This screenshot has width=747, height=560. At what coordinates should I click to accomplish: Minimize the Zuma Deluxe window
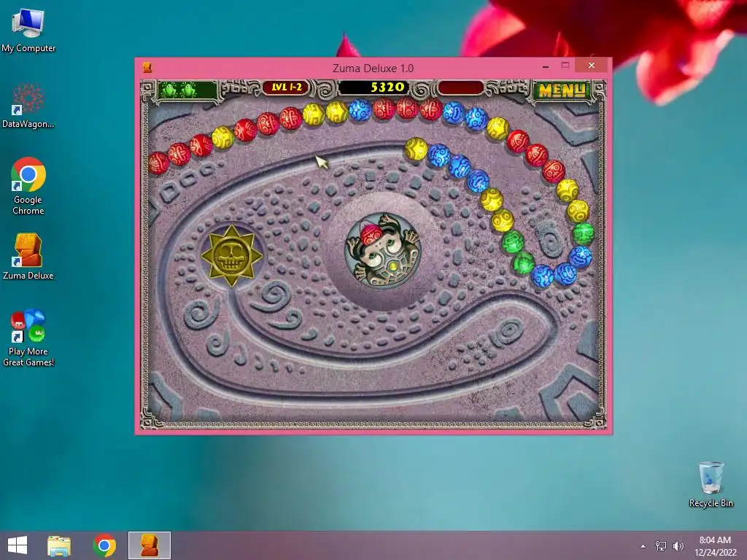[x=546, y=66]
